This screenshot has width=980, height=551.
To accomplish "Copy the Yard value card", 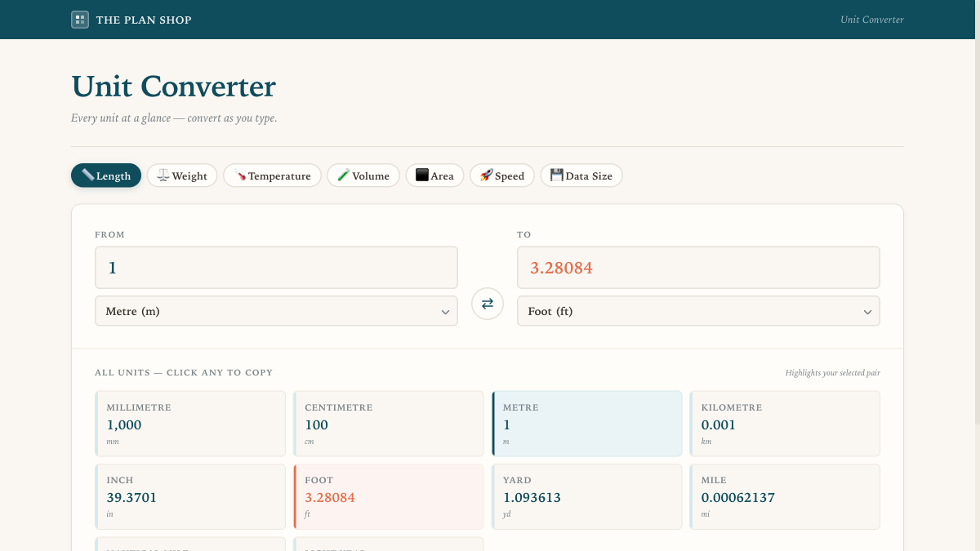I will point(586,497).
